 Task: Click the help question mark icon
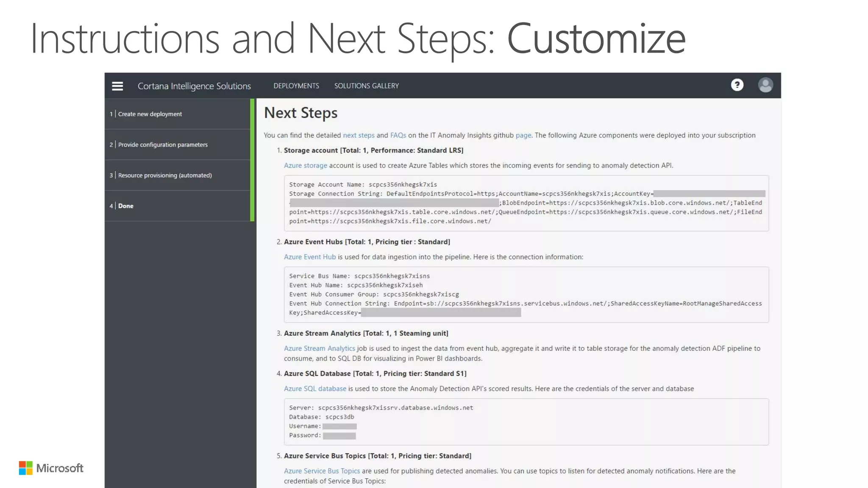(x=737, y=85)
